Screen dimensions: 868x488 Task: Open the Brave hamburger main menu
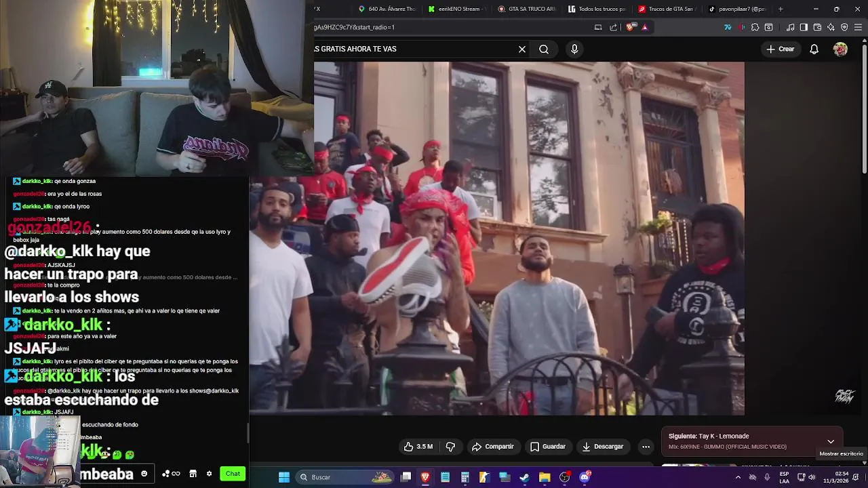click(x=859, y=27)
